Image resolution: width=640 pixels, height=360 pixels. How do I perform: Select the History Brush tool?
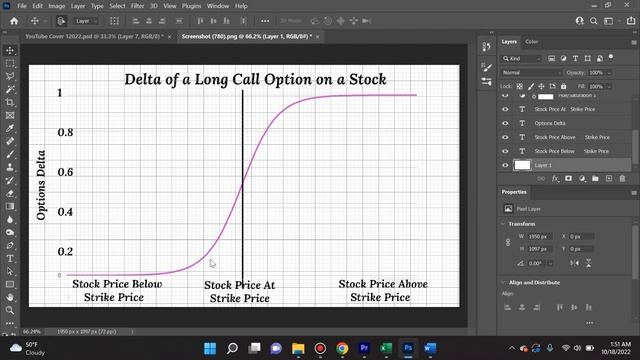10,180
